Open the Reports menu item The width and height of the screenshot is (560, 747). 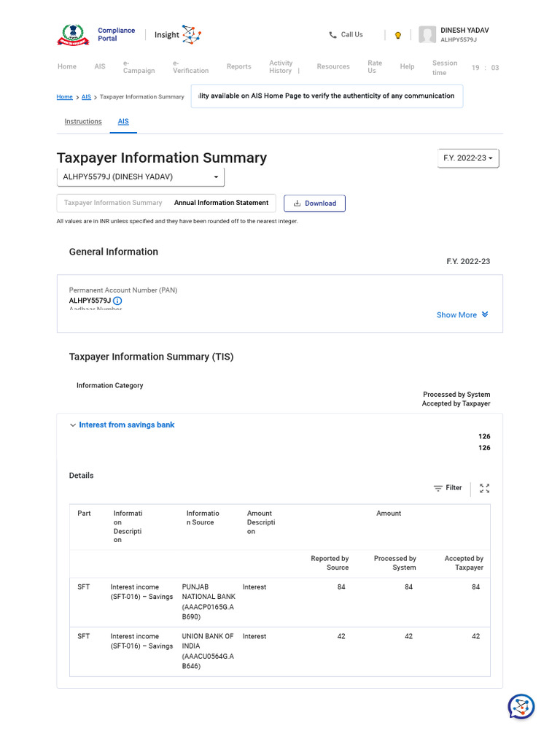(238, 66)
